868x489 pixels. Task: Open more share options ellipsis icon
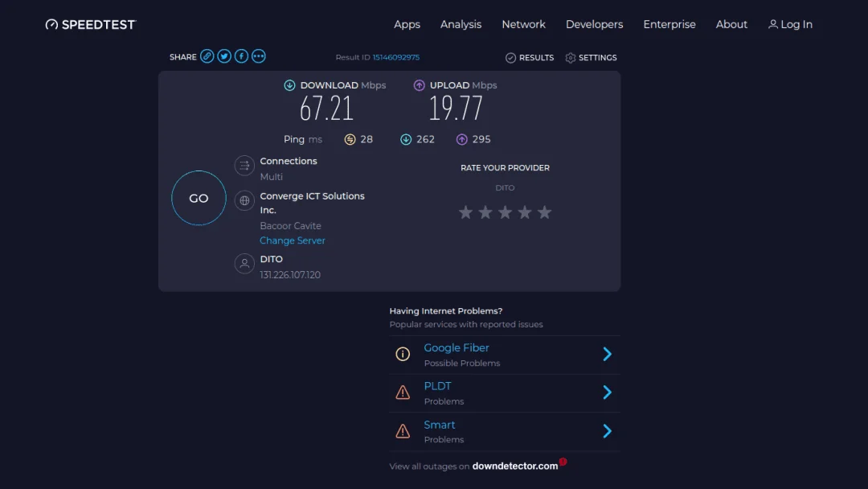pyautogui.click(x=259, y=56)
